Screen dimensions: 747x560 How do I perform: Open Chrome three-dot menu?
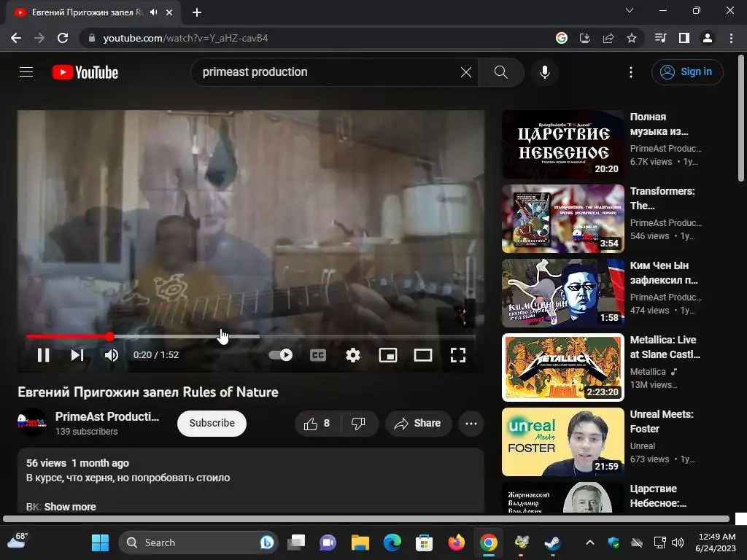coord(731,38)
